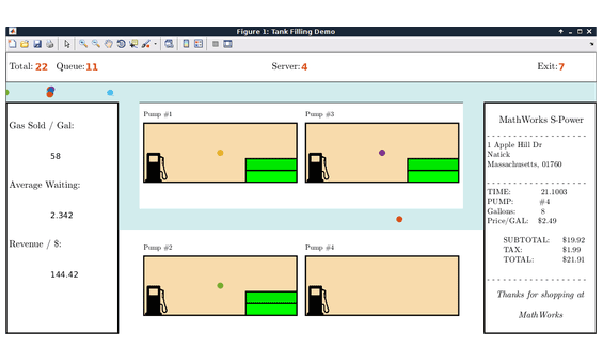Viewport: 601px width, 361px height.
Task: Click the Average Waiting value 2.342
Action: coord(62,215)
